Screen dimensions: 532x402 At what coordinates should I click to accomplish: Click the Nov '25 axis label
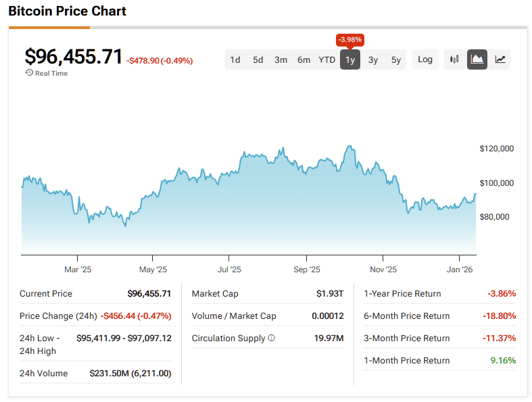click(383, 270)
